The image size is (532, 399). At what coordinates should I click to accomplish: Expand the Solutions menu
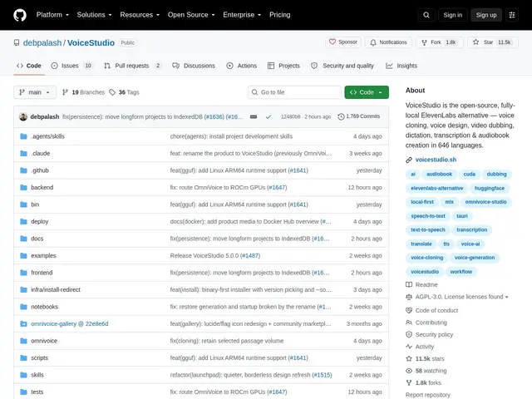94,15
